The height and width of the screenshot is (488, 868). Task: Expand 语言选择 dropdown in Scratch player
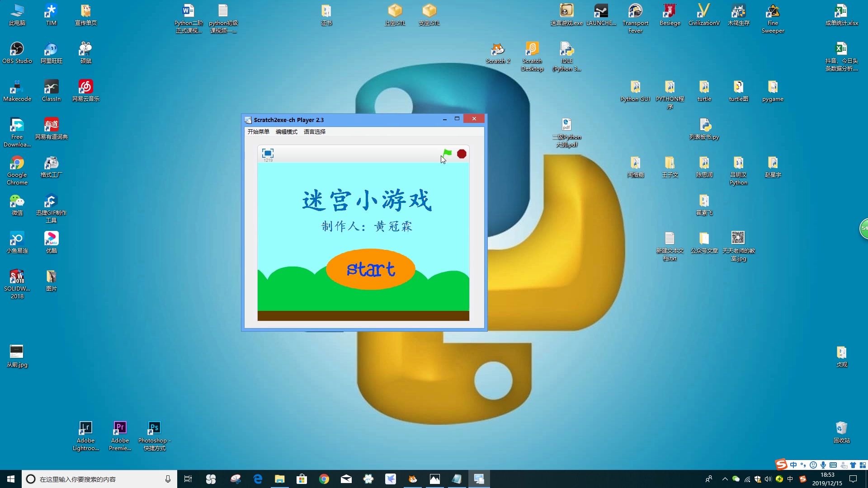[315, 131]
